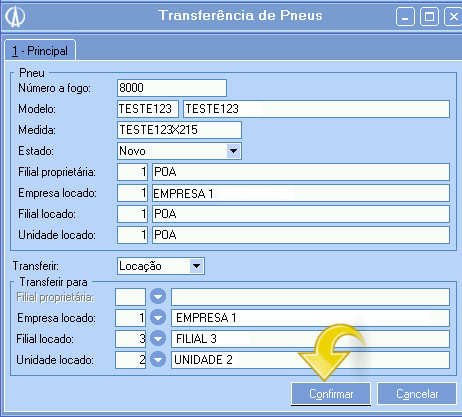Close the Transferência de Pneus window
This screenshot has height=417, width=462.
(453, 17)
